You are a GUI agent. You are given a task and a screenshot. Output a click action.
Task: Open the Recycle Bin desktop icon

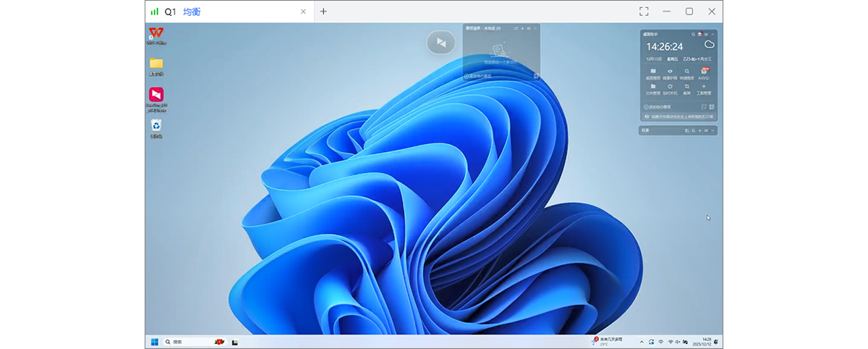pyautogui.click(x=156, y=126)
